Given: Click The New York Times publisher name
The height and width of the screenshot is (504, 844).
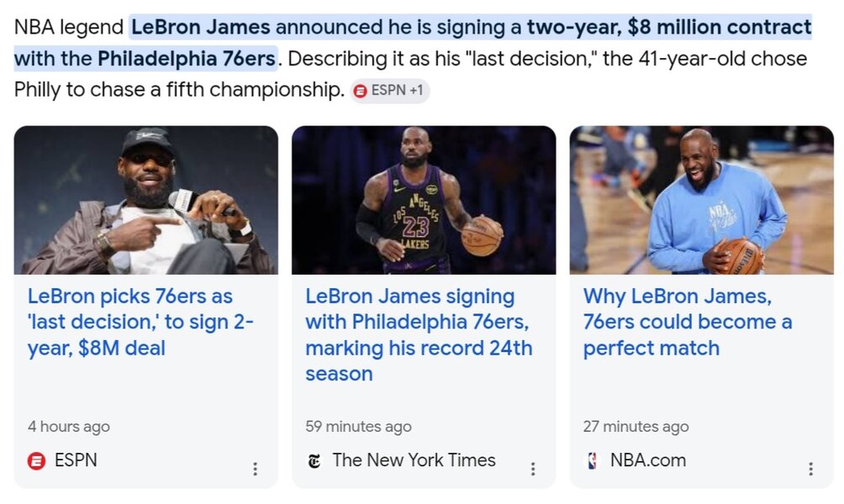Looking at the screenshot, I should [x=414, y=460].
